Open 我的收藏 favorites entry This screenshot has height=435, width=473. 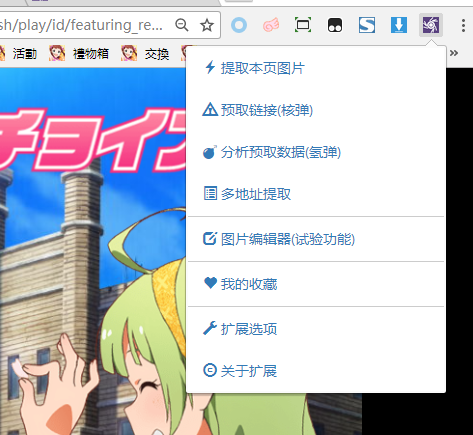click(x=316, y=284)
